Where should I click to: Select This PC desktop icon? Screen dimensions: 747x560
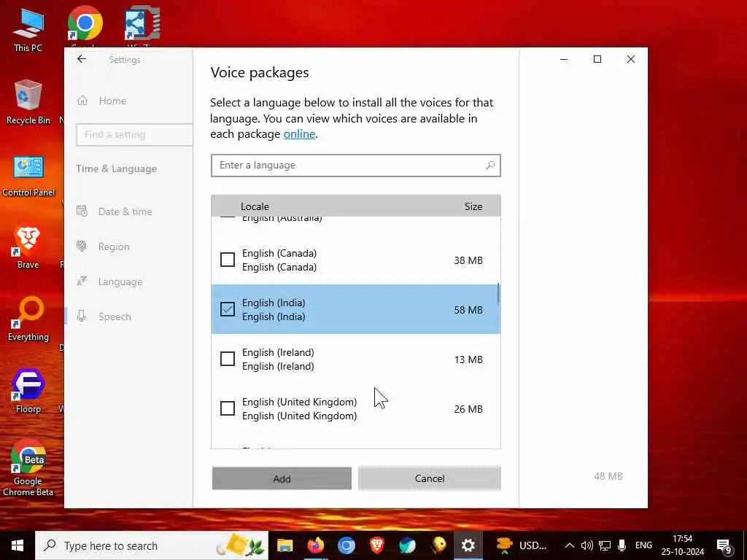point(28,29)
